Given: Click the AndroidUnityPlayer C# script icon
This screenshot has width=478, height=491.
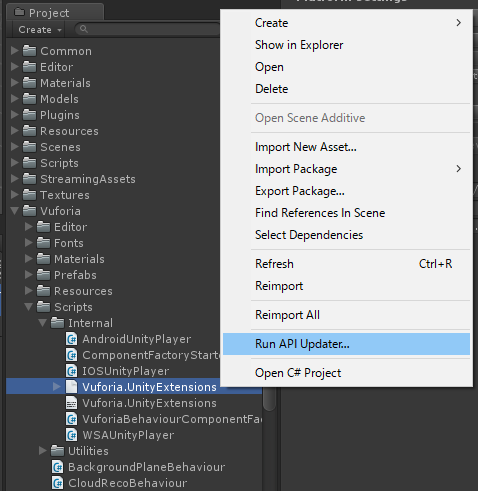Looking at the screenshot, I should click(x=72, y=339).
